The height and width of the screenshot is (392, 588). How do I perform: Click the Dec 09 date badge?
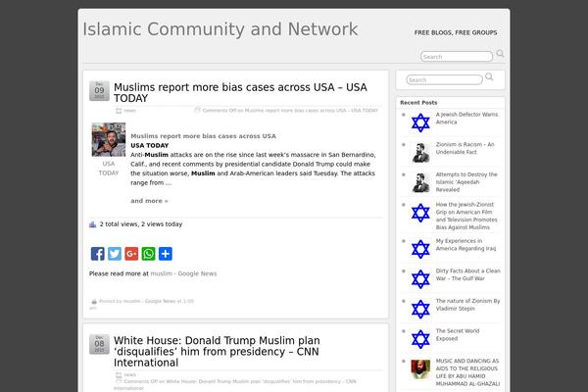click(99, 91)
